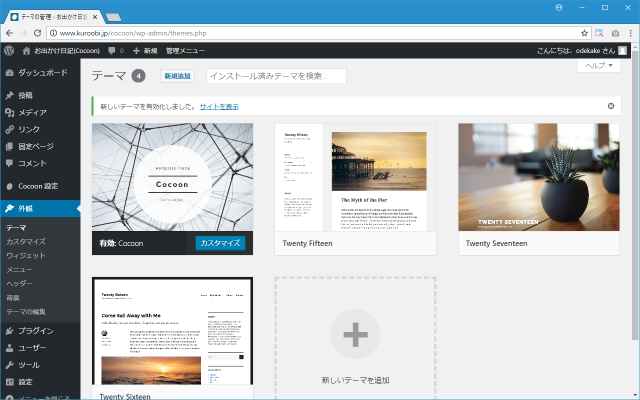Click the browser back arrow

9,33
